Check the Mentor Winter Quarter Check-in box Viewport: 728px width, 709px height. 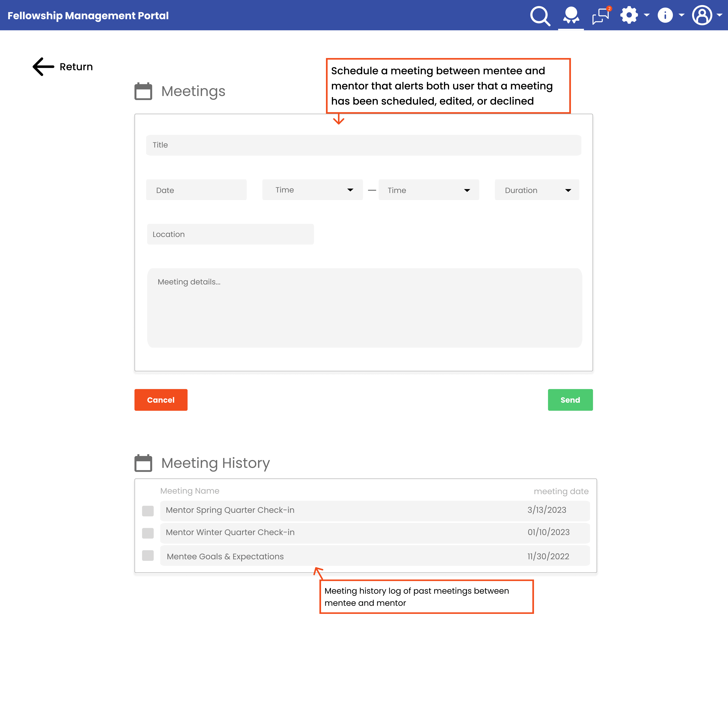[x=148, y=533]
